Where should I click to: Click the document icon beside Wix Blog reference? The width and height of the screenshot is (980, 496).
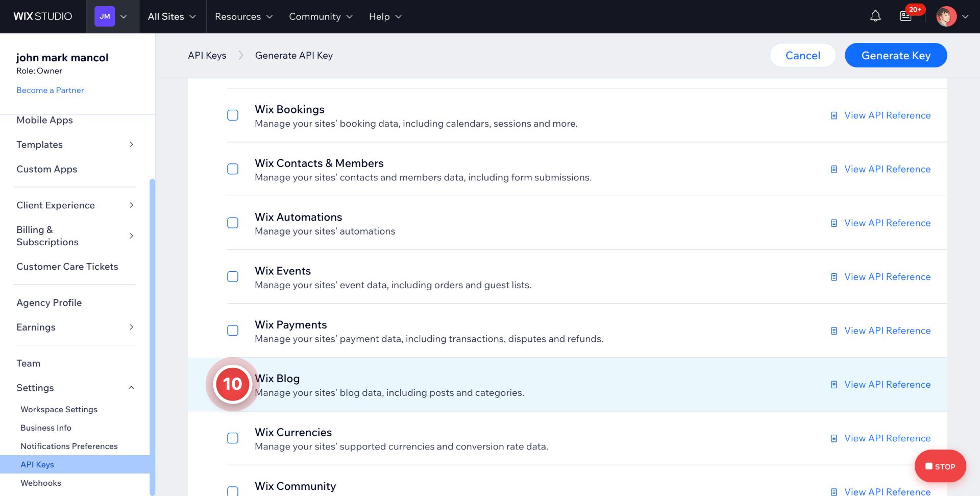(834, 385)
